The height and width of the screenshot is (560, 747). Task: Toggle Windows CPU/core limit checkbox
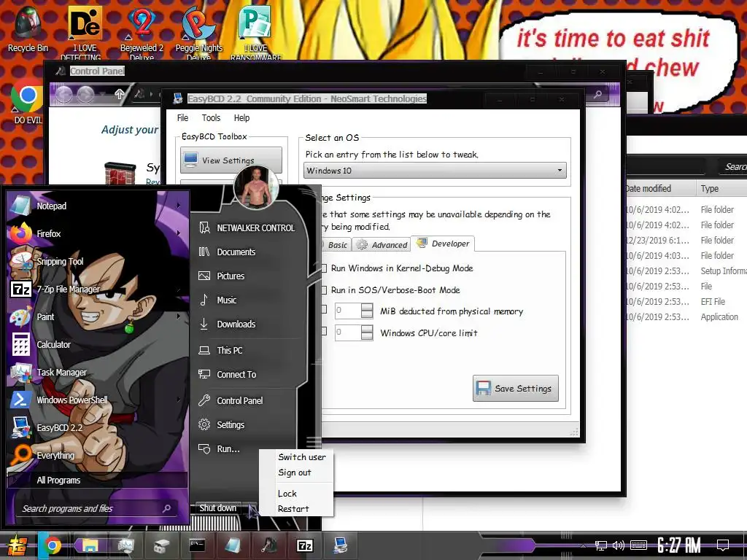(323, 332)
